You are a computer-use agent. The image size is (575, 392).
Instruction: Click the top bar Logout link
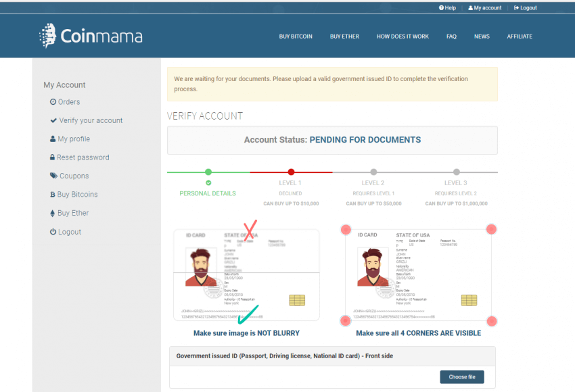tap(526, 7)
